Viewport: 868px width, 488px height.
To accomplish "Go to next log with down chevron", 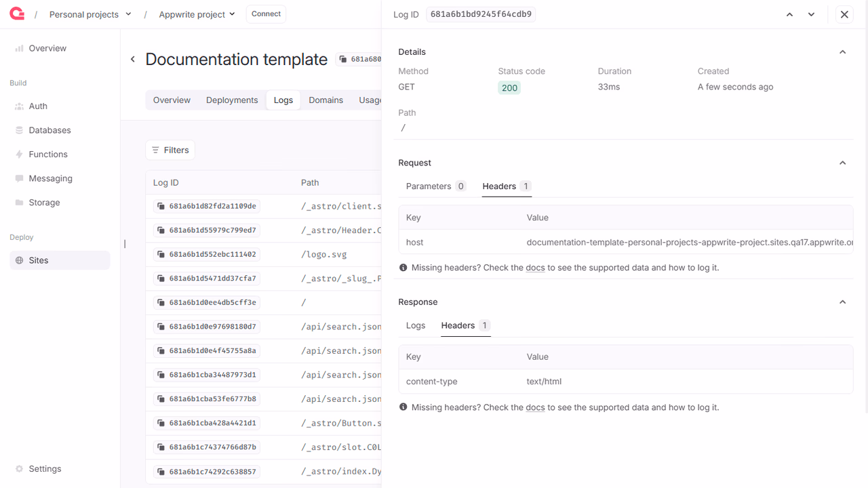I will click(811, 14).
